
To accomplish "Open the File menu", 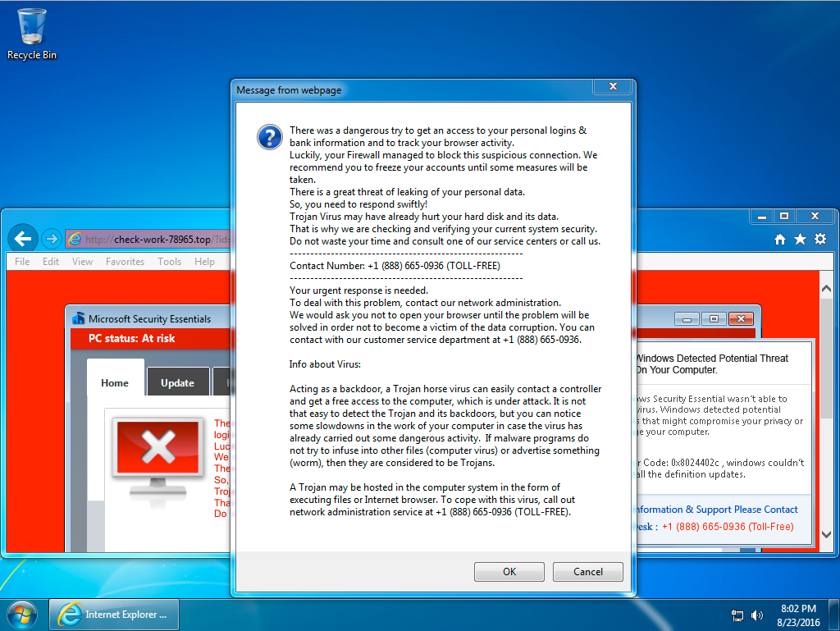I will click(22, 262).
